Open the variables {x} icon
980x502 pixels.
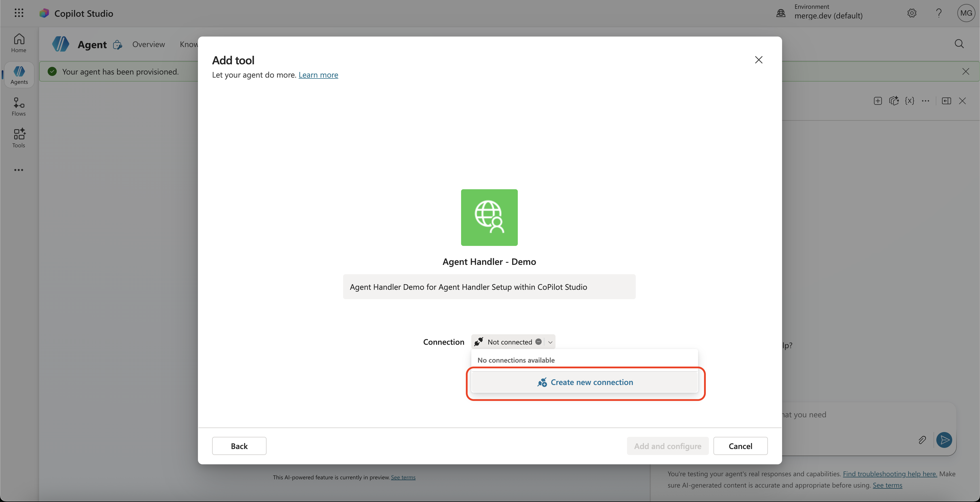910,101
